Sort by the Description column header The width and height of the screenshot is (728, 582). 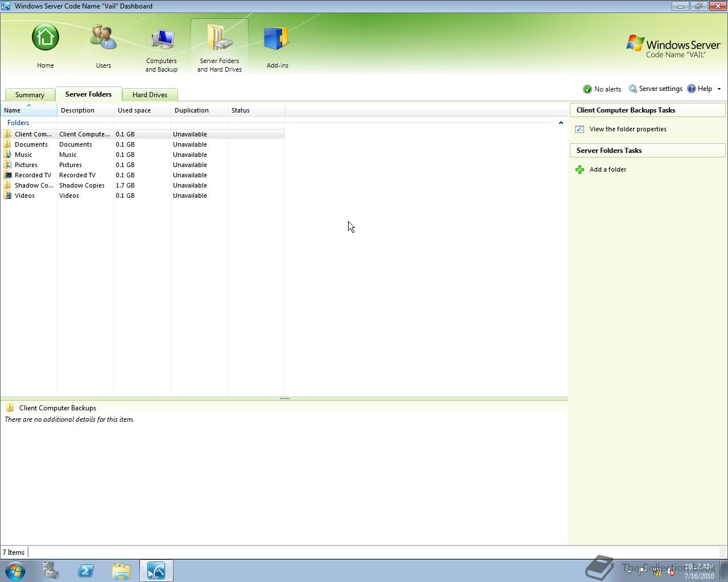pyautogui.click(x=85, y=110)
